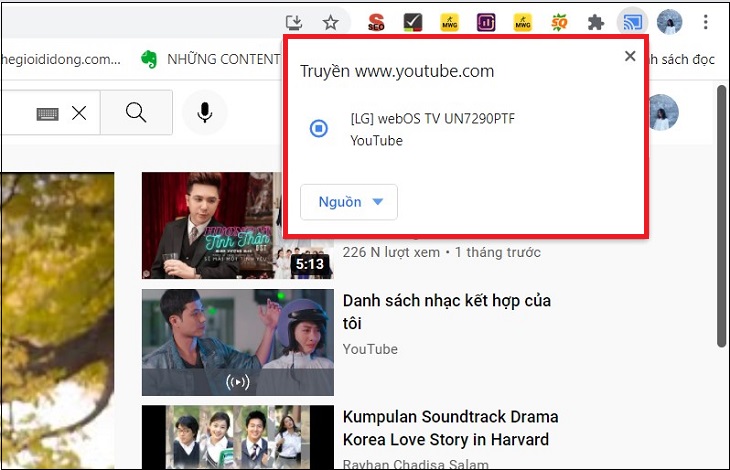Bookmark this page with the star icon
Viewport: 730px width, 470px height.
pos(331,22)
